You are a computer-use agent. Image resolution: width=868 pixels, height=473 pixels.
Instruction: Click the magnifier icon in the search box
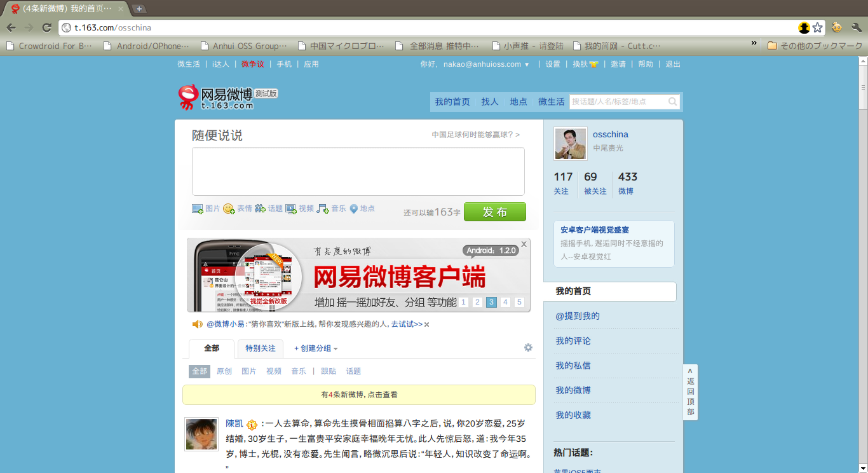(x=672, y=102)
